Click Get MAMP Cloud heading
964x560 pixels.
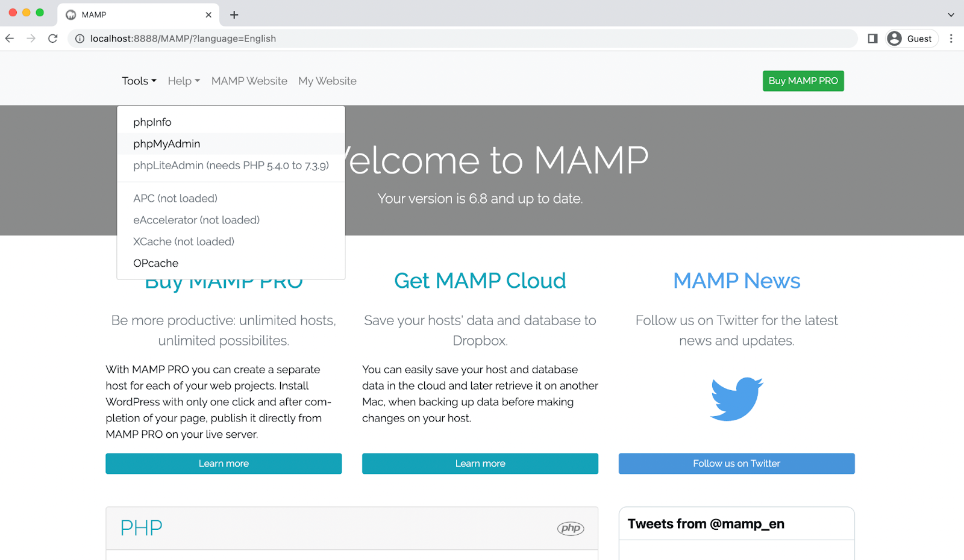pos(480,281)
